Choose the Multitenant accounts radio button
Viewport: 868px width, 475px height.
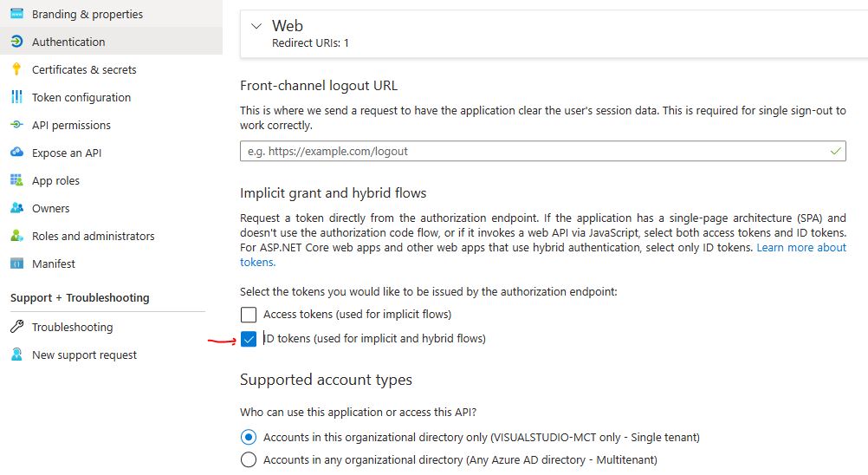[249, 459]
